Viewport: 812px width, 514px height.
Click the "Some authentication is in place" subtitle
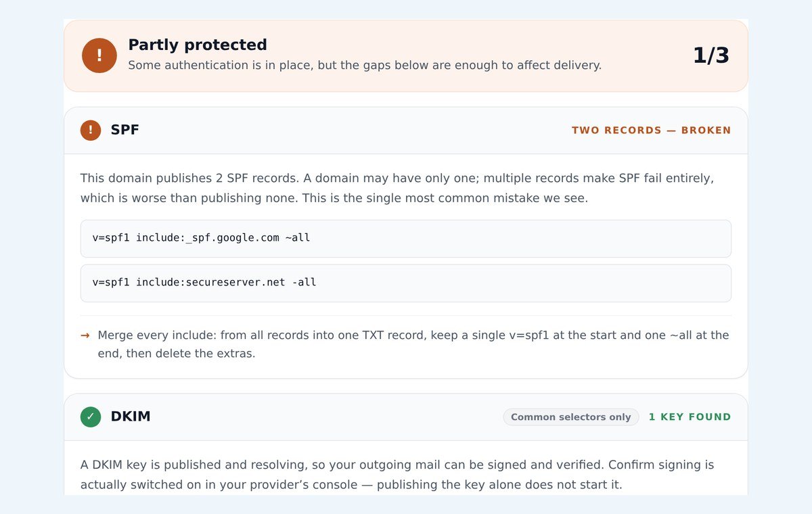click(365, 66)
